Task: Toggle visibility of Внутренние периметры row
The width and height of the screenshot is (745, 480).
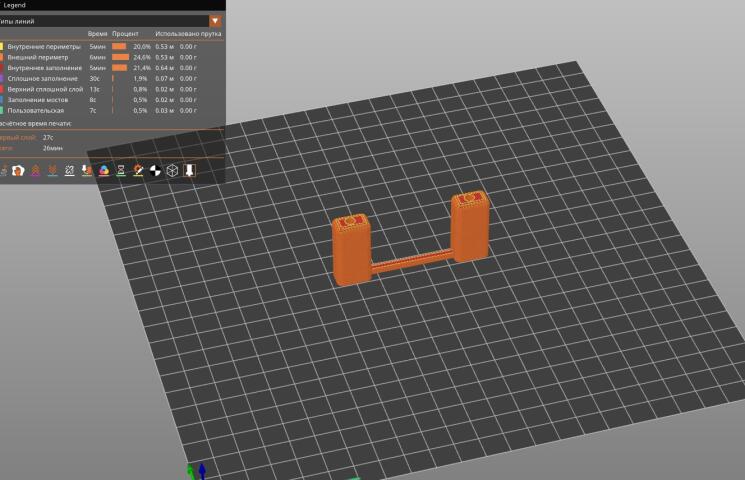Action: pyautogui.click(x=112, y=47)
